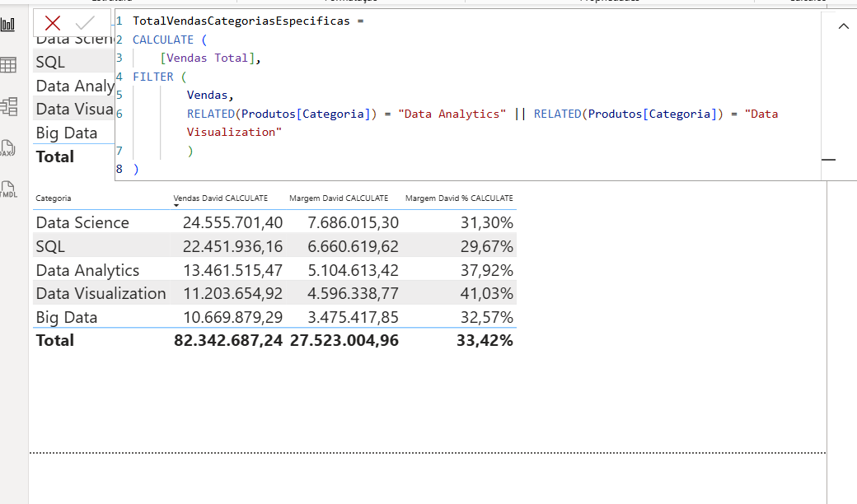Click the value 11.203.654,92
Image resolution: width=857 pixels, height=504 pixels.
(x=233, y=294)
